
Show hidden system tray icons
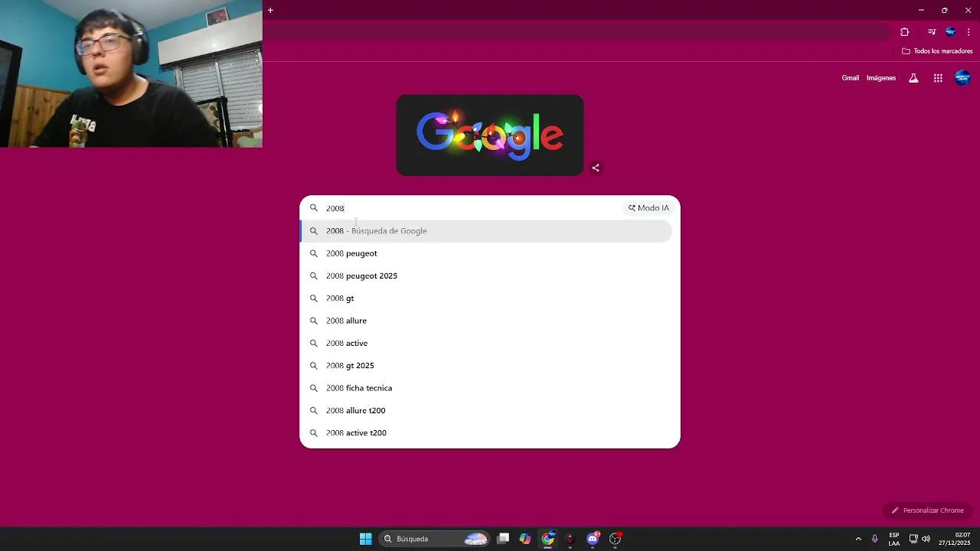[x=858, y=539]
